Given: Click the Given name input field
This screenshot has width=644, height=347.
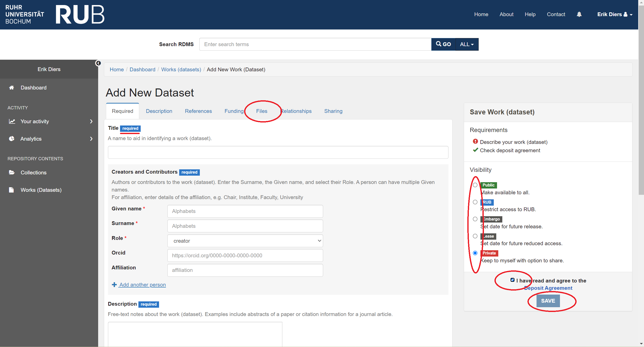Looking at the screenshot, I should point(245,211).
